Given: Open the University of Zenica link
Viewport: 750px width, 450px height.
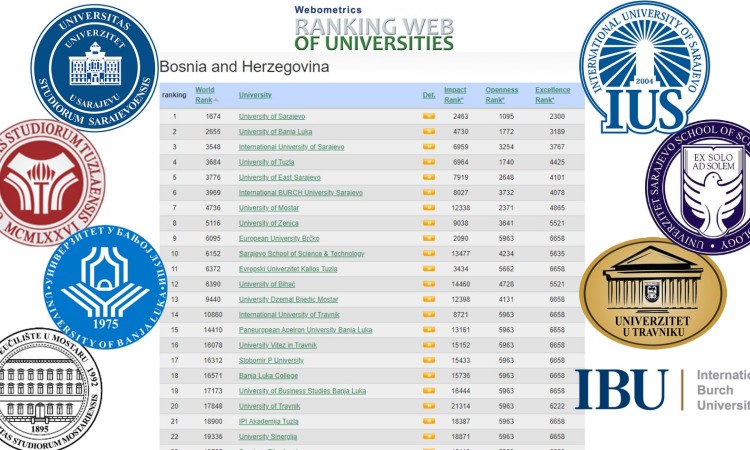Looking at the screenshot, I should [268, 223].
